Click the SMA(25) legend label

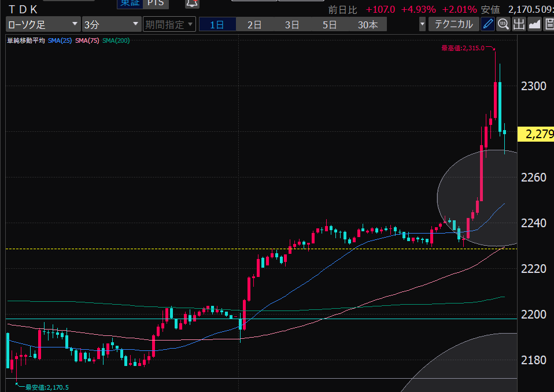[61, 40]
